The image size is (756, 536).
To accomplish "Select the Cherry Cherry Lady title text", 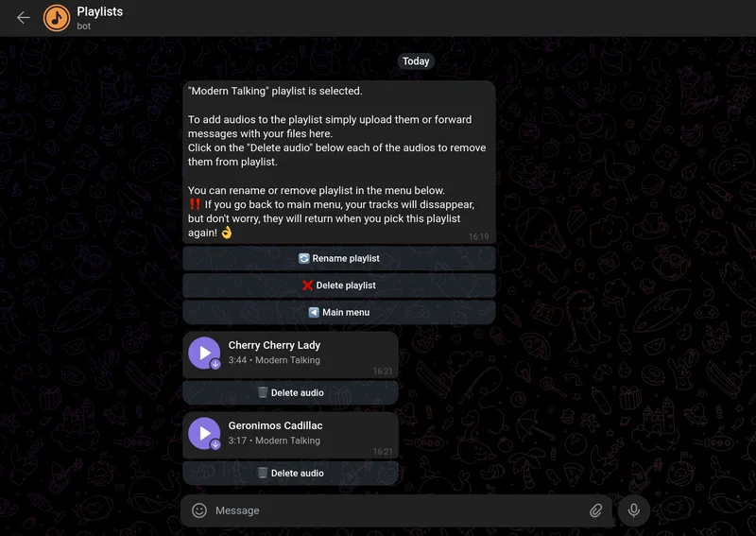I will (274, 345).
